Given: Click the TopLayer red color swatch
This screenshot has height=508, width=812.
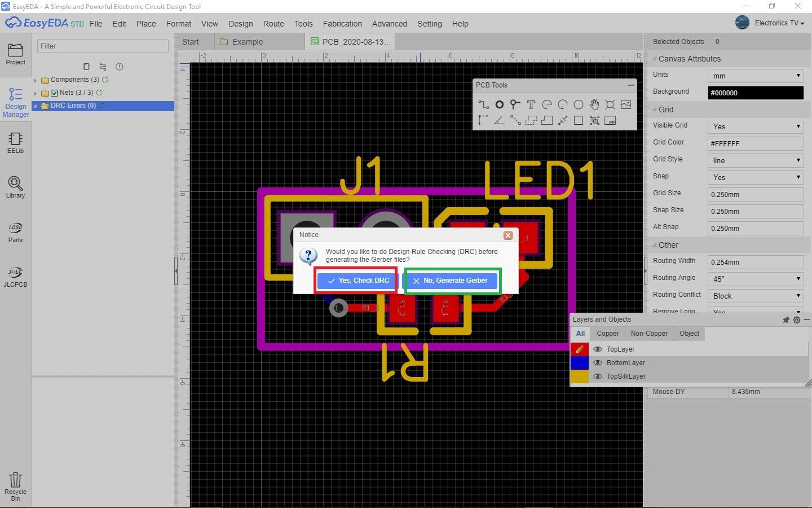Looking at the screenshot, I should click(x=580, y=349).
